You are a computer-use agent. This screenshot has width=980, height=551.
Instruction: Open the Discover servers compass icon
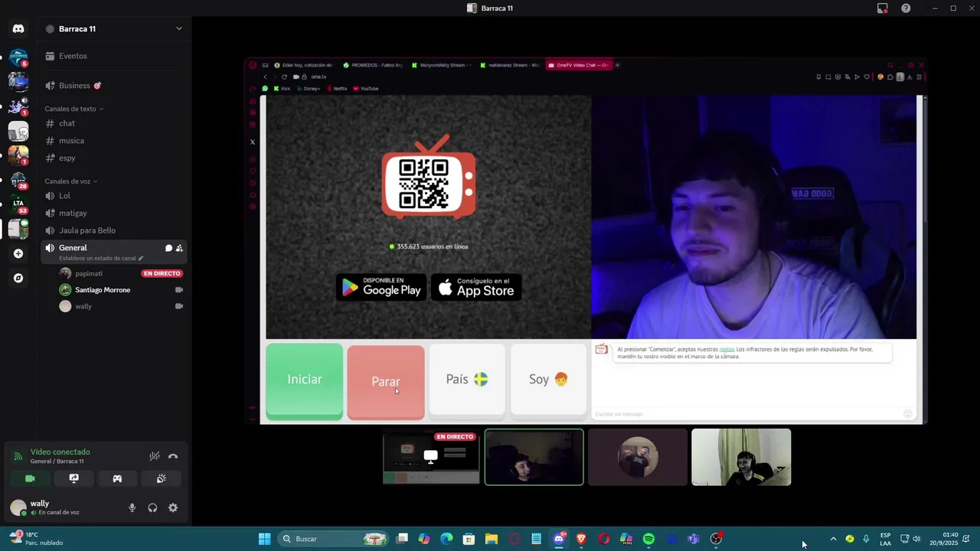[x=18, y=278]
